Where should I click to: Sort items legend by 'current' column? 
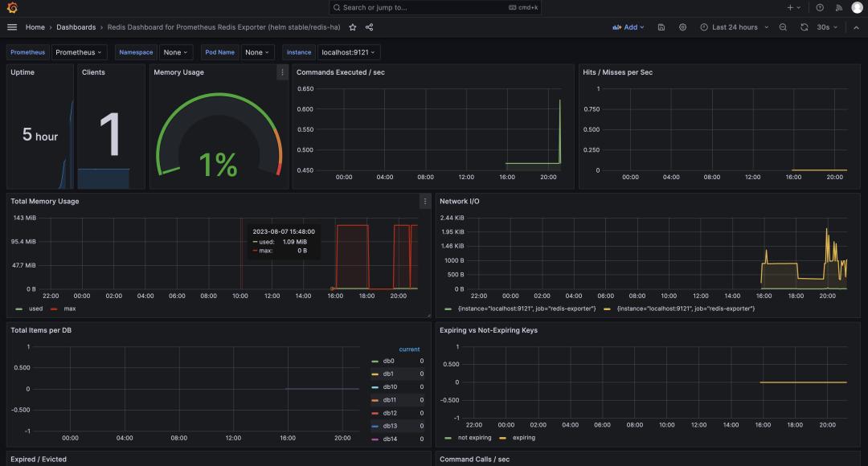coord(409,349)
